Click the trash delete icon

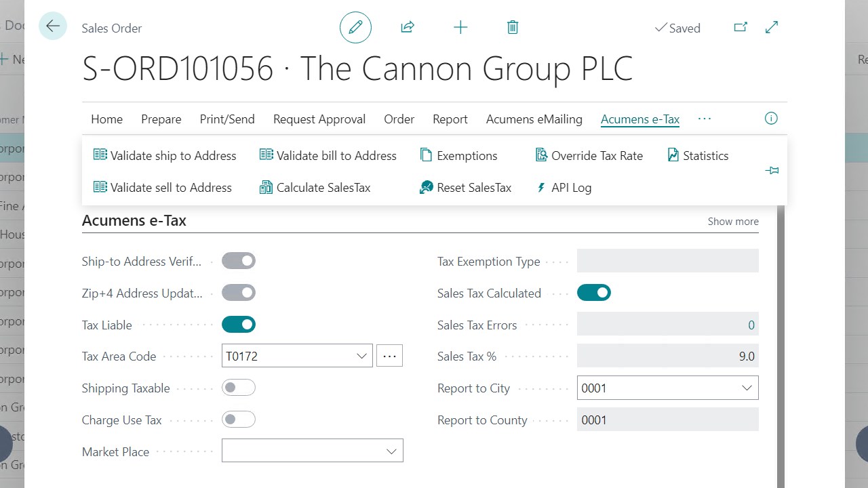[x=513, y=28]
